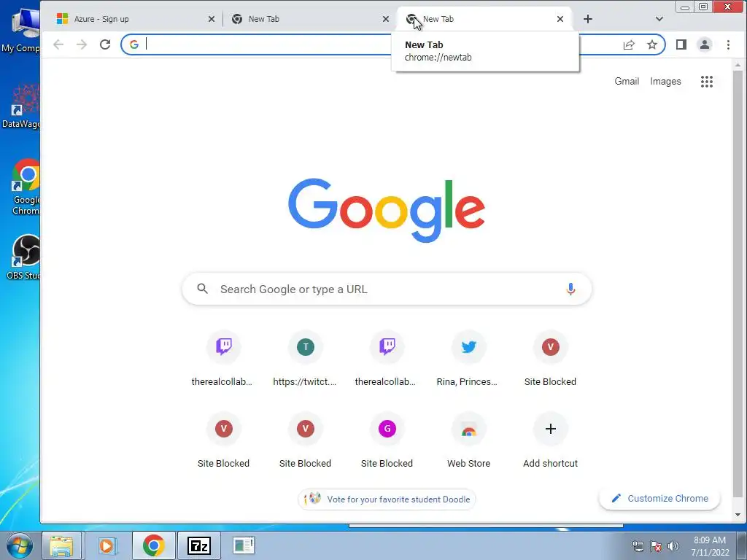Click the page scrollbar down arrow

click(738, 515)
